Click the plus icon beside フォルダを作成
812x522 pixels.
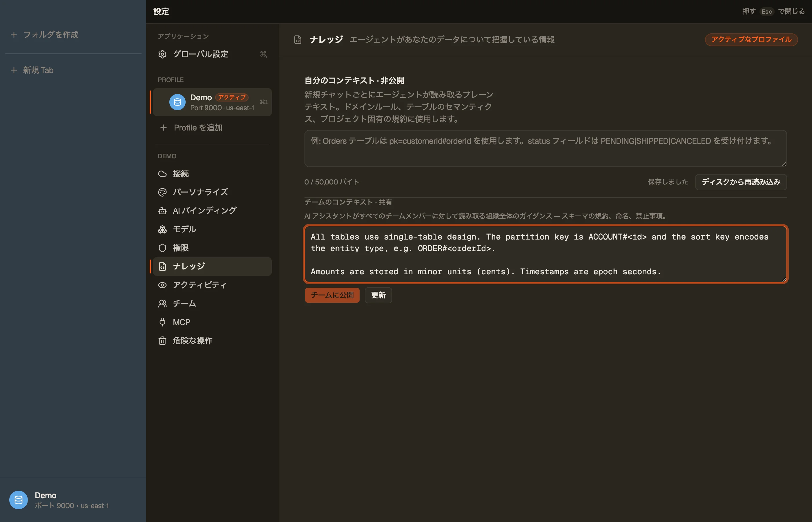[x=14, y=35]
